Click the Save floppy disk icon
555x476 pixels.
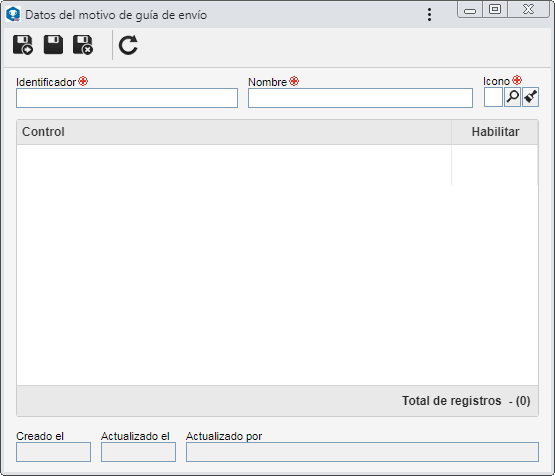pyautogui.click(x=53, y=45)
